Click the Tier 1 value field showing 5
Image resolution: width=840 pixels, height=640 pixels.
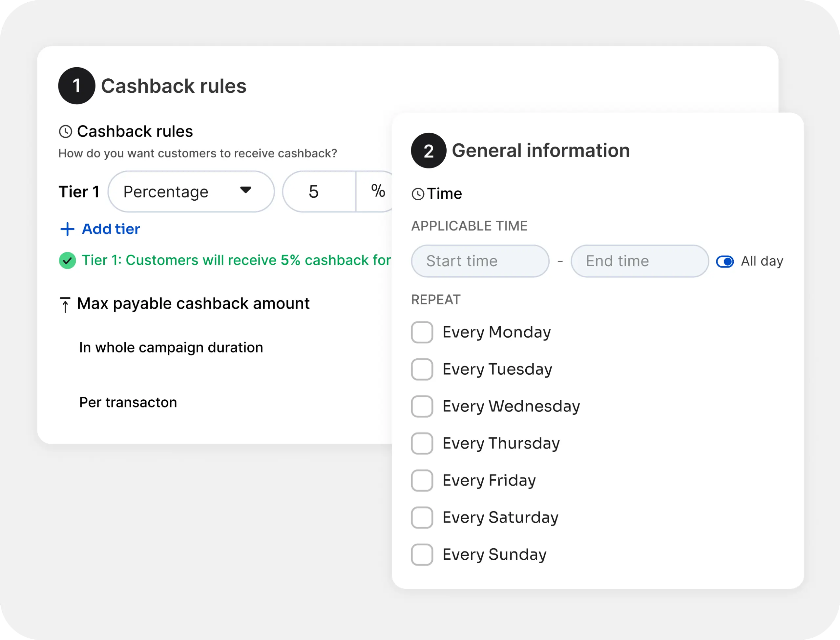[x=319, y=191]
